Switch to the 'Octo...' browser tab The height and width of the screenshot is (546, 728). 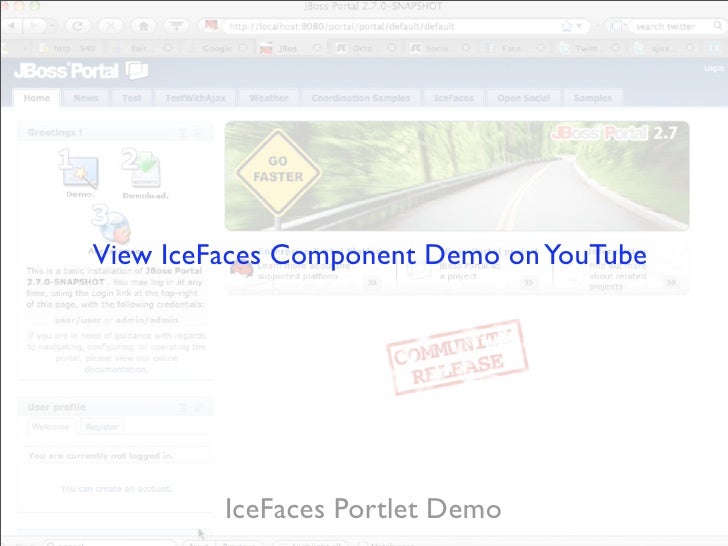click(362, 48)
